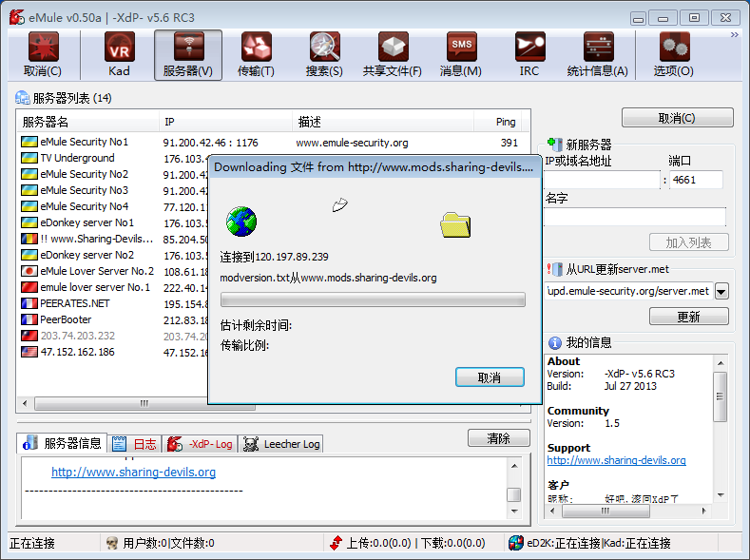Image resolution: width=750 pixels, height=560 pixels.
Task: Click the download progress bar
Action: click(373, 299)
